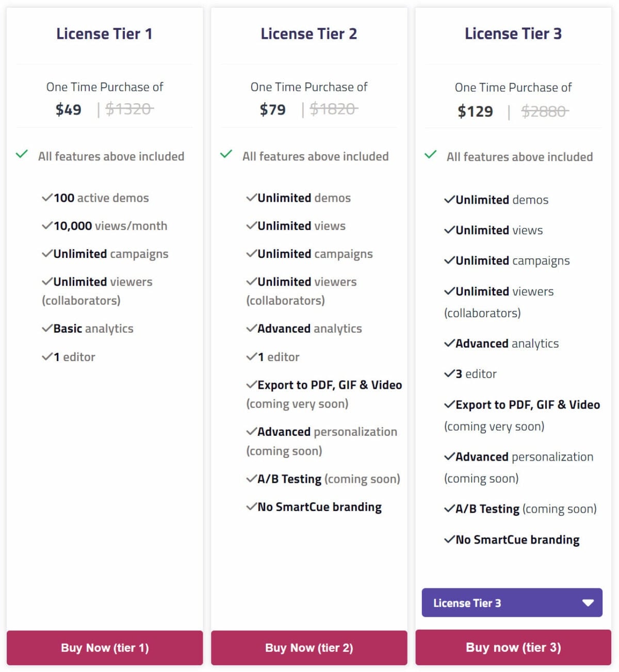Click 'Buy now (tier 3)'
The image size is (619, 672).
(512, 647)
